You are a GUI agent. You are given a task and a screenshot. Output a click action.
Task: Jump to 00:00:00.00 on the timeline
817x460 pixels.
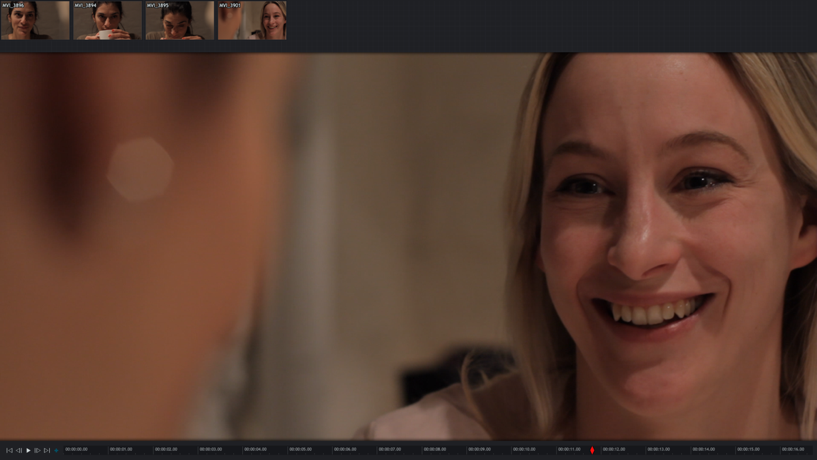(76, 450)
